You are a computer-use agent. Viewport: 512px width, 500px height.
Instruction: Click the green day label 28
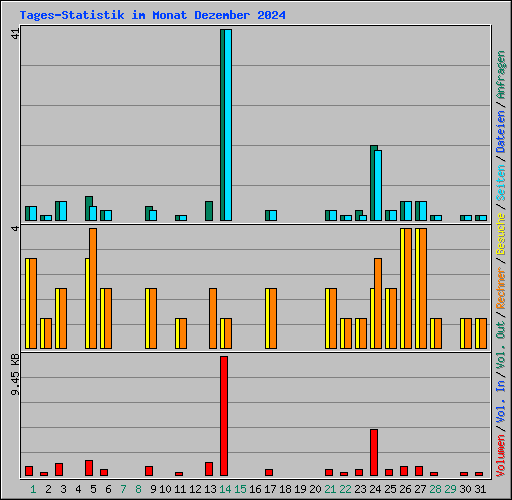pos(435,489)
